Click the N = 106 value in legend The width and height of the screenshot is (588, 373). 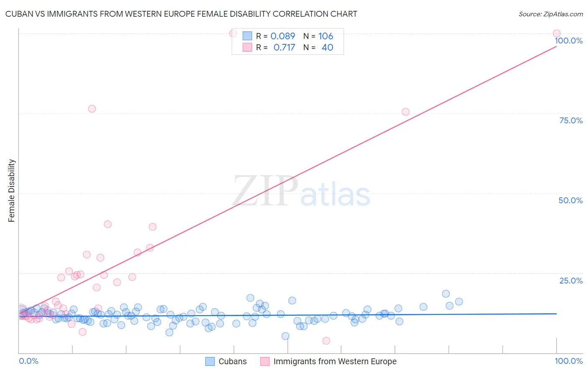click(318, 36)
